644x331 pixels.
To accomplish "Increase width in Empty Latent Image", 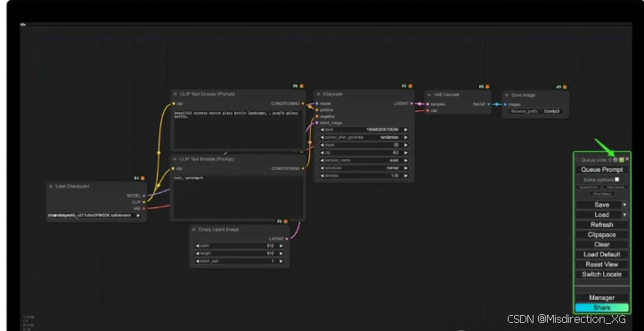I will 281,246.
